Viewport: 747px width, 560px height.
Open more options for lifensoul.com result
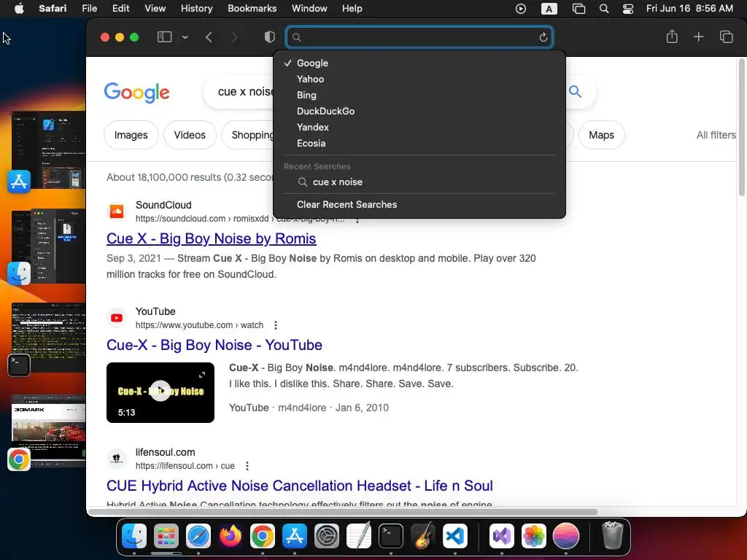pos(247,466)
